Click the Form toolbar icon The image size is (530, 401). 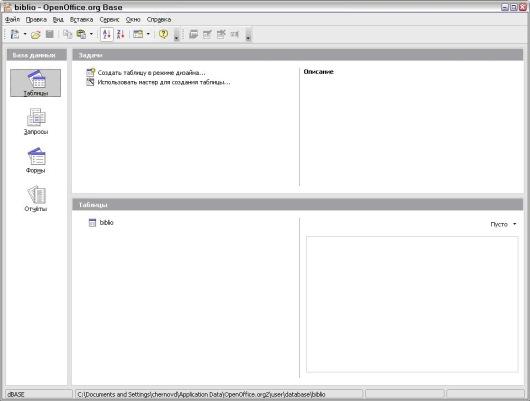pos(138,34)
